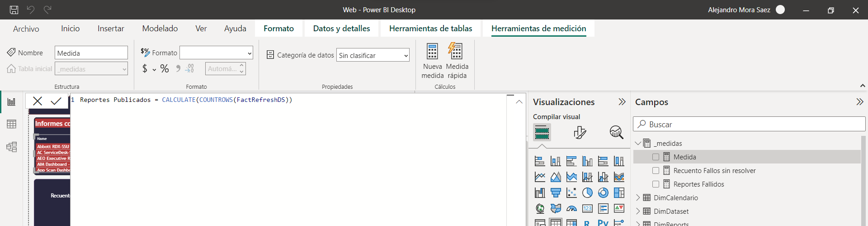Collapse the _medidas table
The width and height of the screenshot is (868, 226).
click(638, 144)
